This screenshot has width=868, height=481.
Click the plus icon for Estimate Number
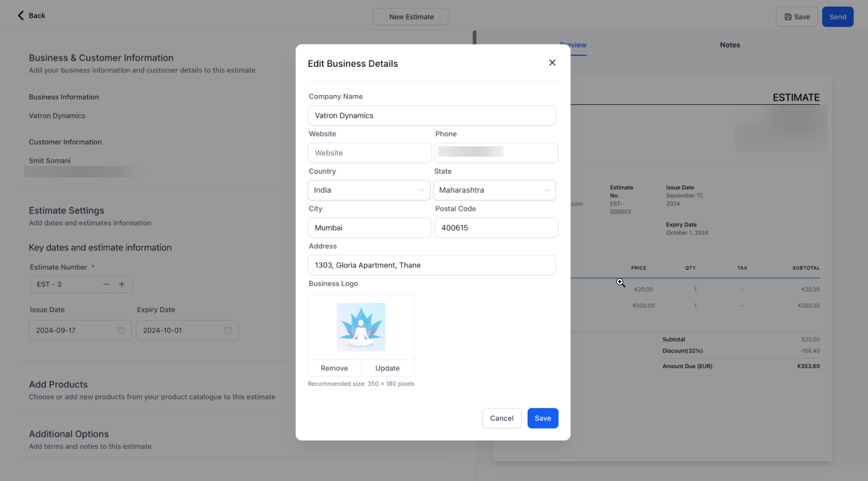(122, 285)
